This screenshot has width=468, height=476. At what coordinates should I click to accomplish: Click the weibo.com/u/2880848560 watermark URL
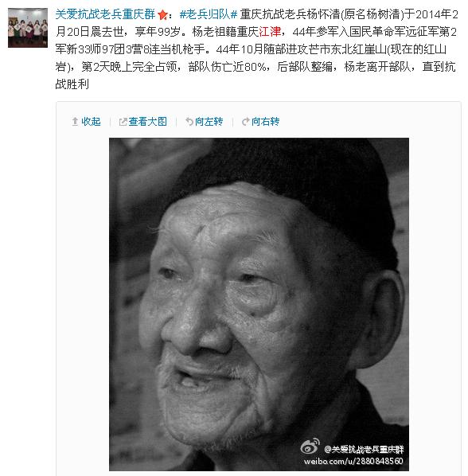pyautogui.click(x=353, y=461)
